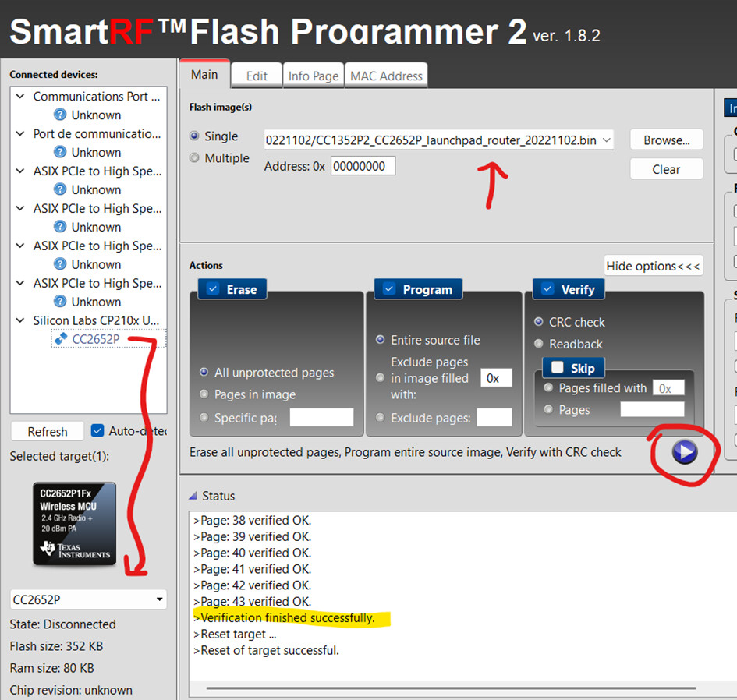The width and height of the screenshot is (737, 700).
Task: Click the blue play button to start flashing
Action: (x=685, y=452)
